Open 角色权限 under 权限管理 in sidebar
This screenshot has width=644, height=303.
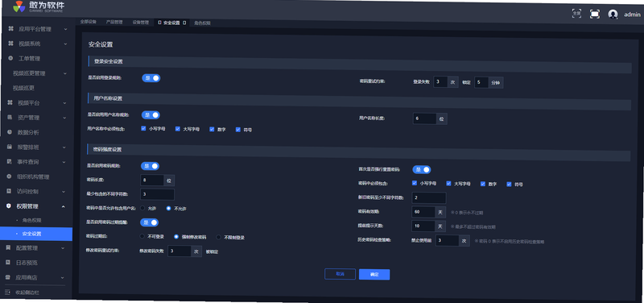[32, 220]
